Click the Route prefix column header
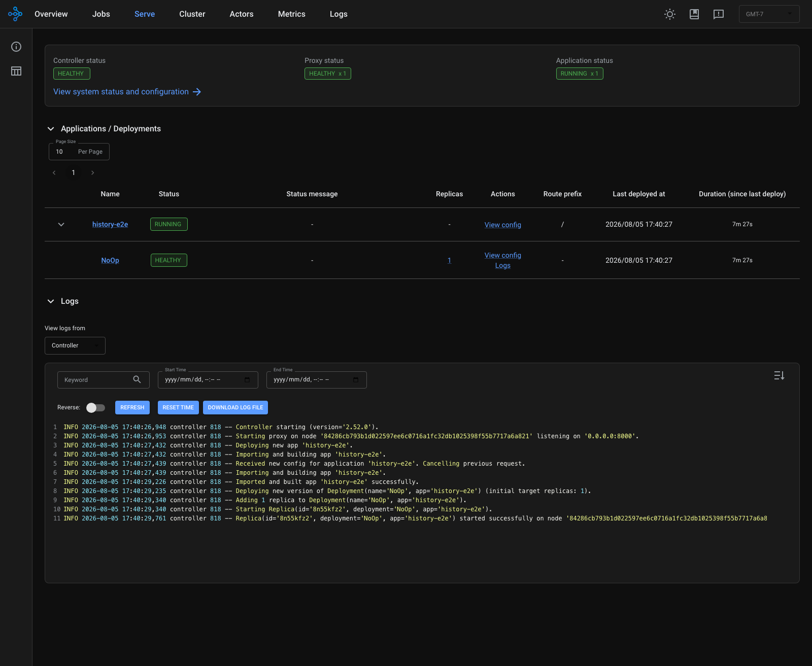Viewport: 812px width, 666px height. tap(562, 194)
